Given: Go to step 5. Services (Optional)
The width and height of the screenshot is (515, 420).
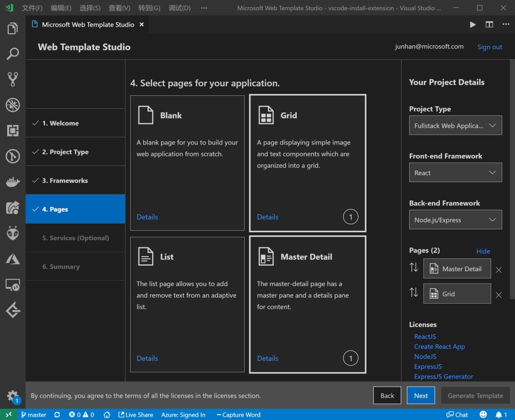Looking at the screenshot, I should click(75, 238).
